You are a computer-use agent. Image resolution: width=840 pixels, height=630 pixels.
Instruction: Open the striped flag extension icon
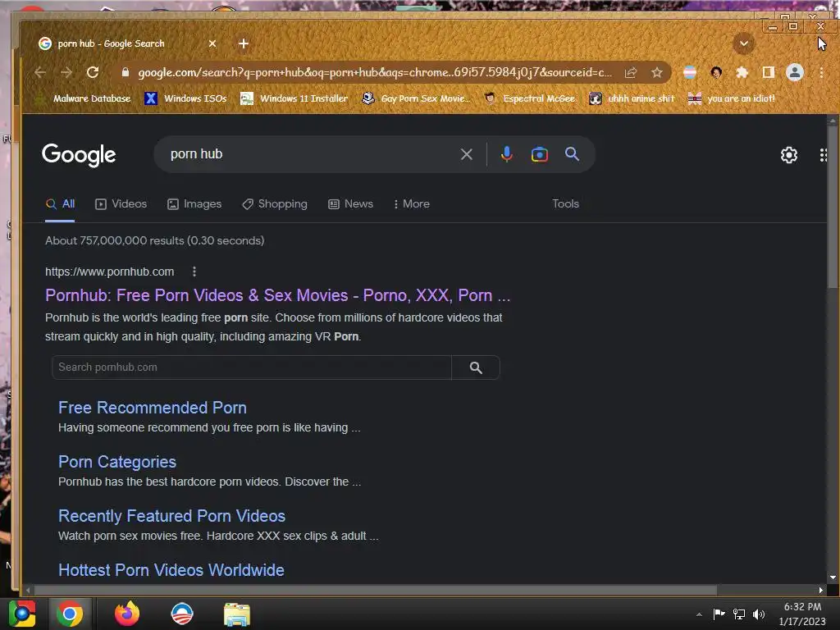(x=690, y=72)
